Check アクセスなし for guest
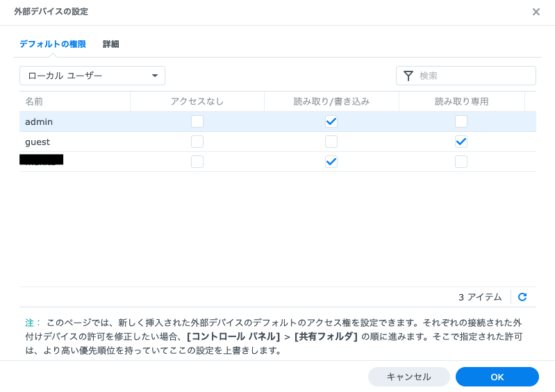The image size is (555, 392). click(197, 142)
